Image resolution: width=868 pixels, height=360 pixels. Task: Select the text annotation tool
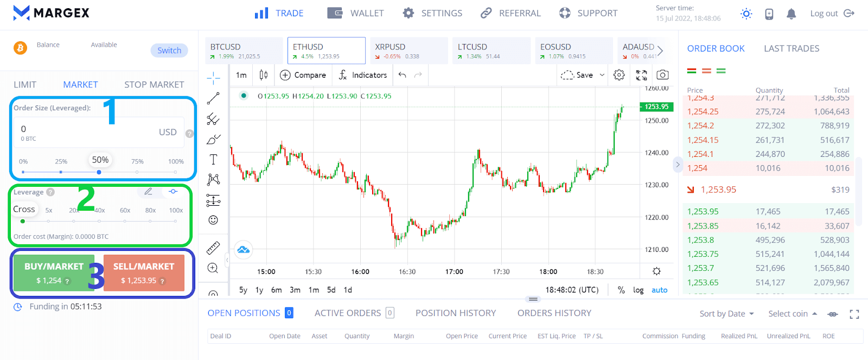click(213, 159)
